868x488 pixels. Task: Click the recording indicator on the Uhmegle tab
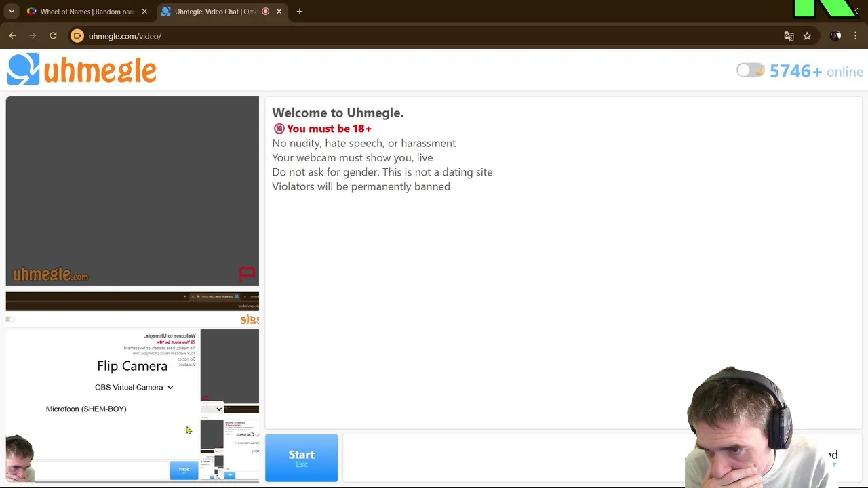coord(266,12)
